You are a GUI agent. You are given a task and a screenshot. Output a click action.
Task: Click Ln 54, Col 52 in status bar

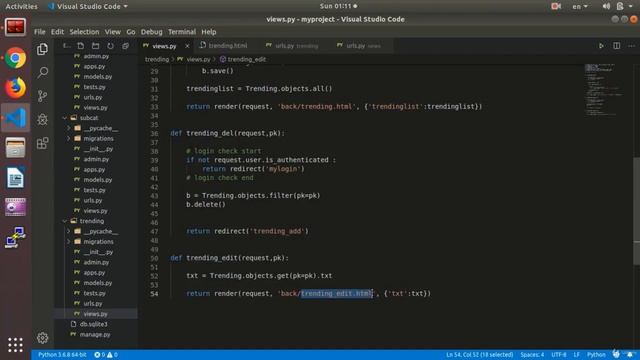[480, 355]
